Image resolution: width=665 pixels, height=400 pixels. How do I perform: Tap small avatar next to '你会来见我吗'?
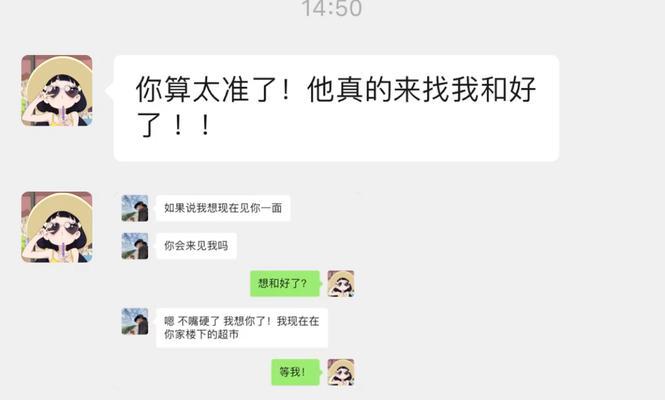pyautogui.click(x=135, y=246)
